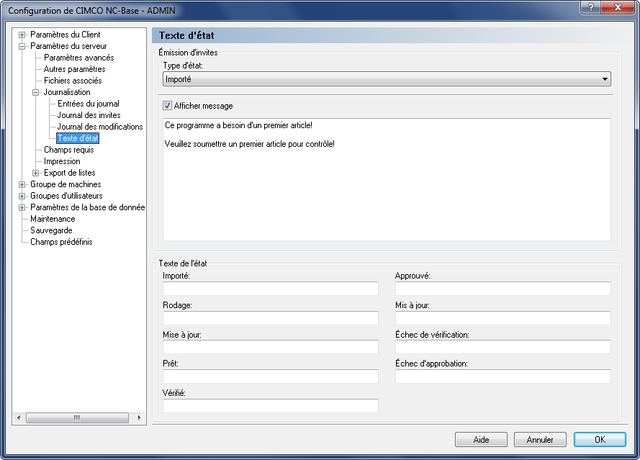Click the Prêt text field

pyautogui.click(x=270, y=376)
